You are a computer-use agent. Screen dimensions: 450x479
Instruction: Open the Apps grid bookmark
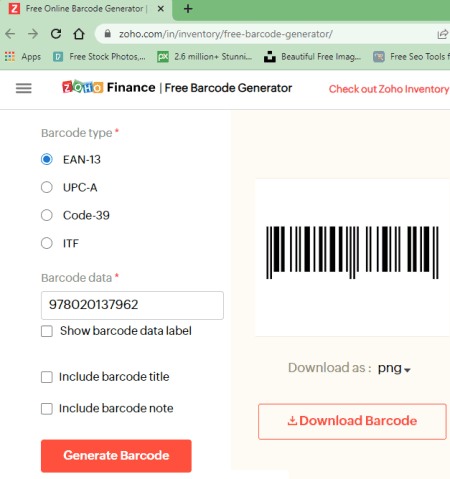[23, 57]
